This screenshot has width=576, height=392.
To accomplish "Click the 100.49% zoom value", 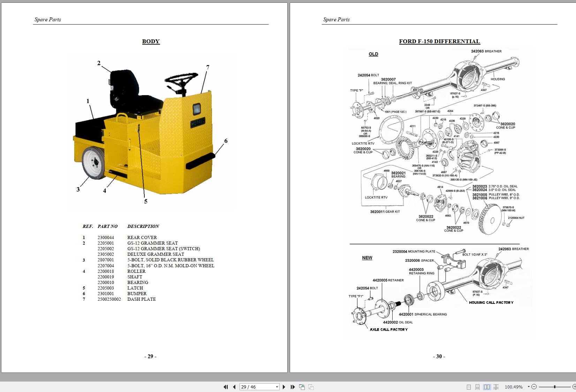I will (x=514, y=387).
